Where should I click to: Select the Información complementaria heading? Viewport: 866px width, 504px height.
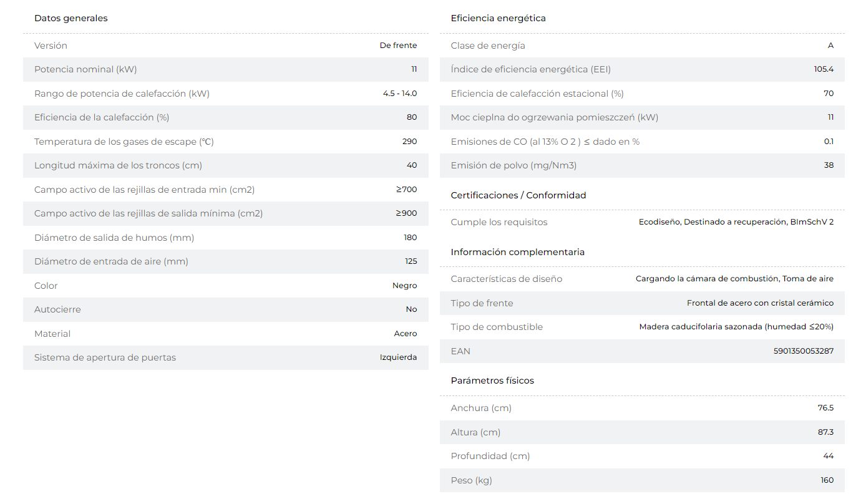pos(517,252)
